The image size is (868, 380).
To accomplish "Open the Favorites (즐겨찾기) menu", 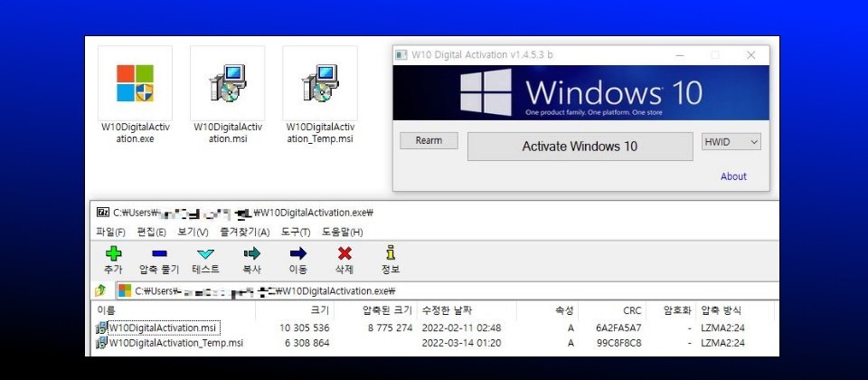I will [242, 233].
